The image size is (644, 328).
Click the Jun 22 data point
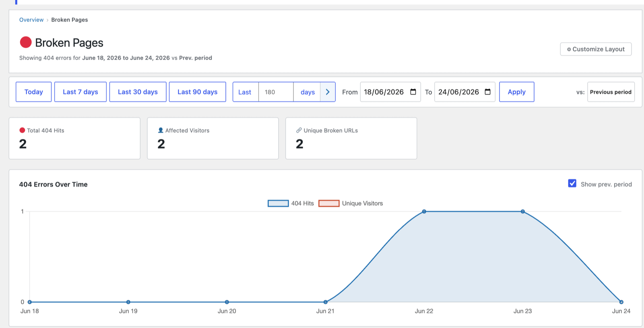424,211
